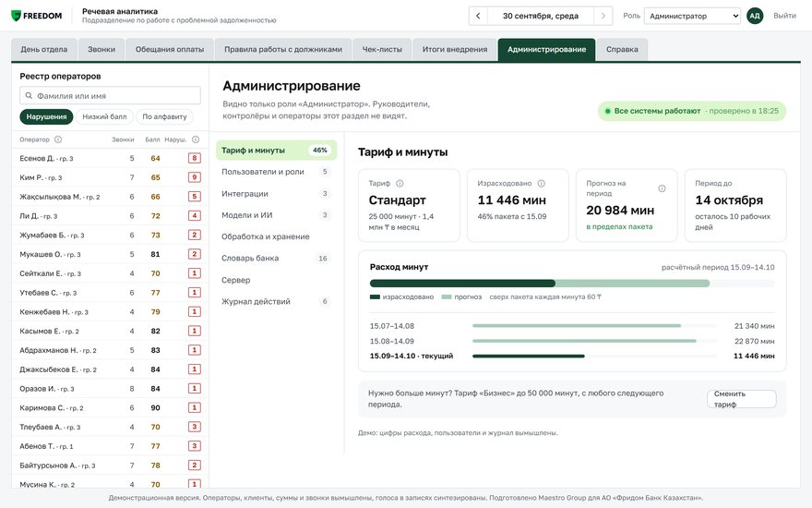Open Сервер section
The width and height of the screenshot is (812, 508).
(x=277, y=280)
